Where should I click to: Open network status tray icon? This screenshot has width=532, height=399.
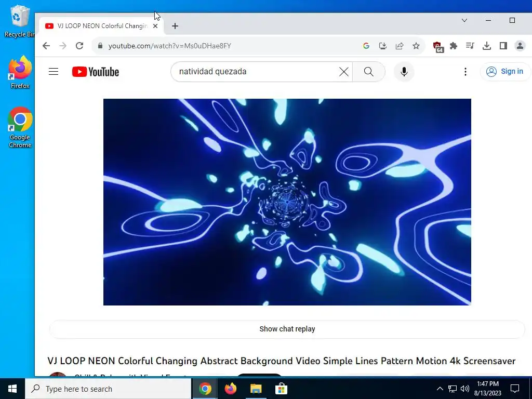click(453, 389)
